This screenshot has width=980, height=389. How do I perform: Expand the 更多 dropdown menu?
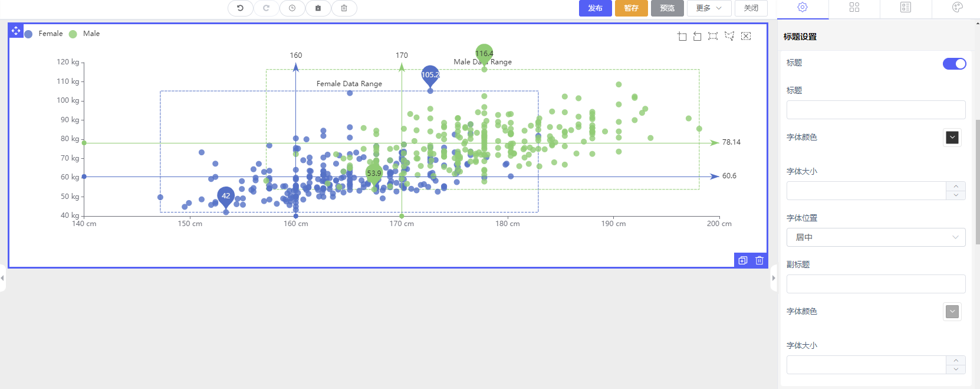coord(709,8)
